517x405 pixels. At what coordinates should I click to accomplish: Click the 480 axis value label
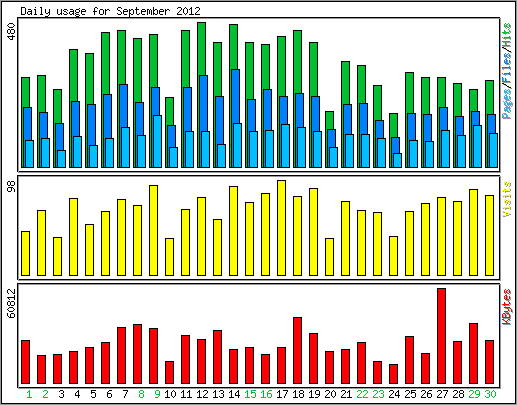pyautogui.click(x=12, y=32)
